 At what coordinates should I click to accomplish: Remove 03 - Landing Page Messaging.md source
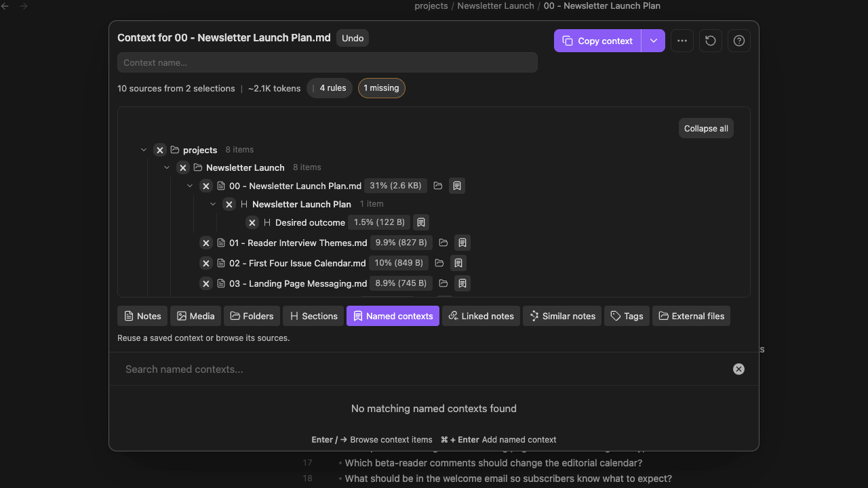[x=206, y=283]
